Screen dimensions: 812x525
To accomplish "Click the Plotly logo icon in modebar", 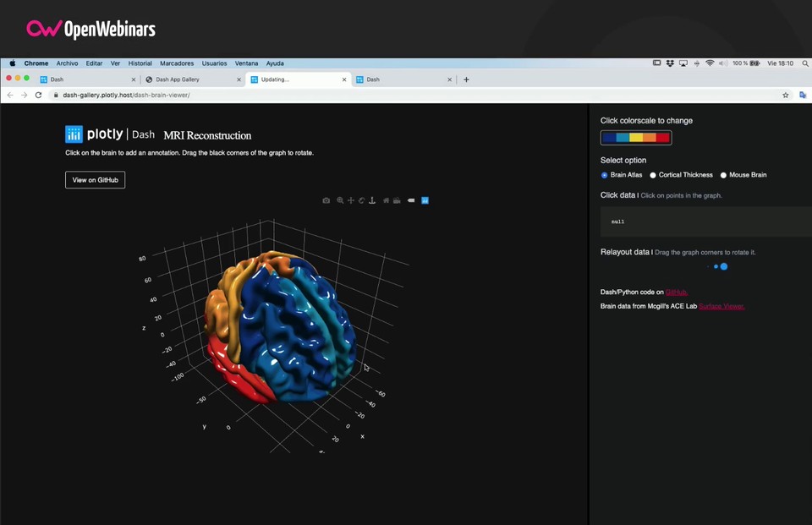I will pyautogui.click(x=425, y=200).
